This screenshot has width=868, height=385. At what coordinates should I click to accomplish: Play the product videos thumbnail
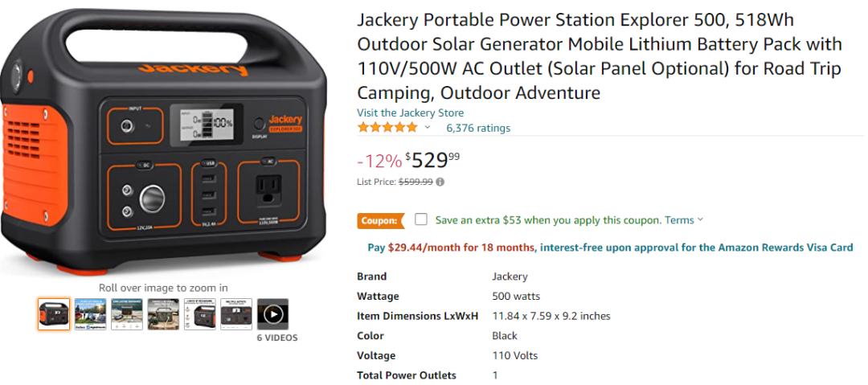tap(273, 314)
